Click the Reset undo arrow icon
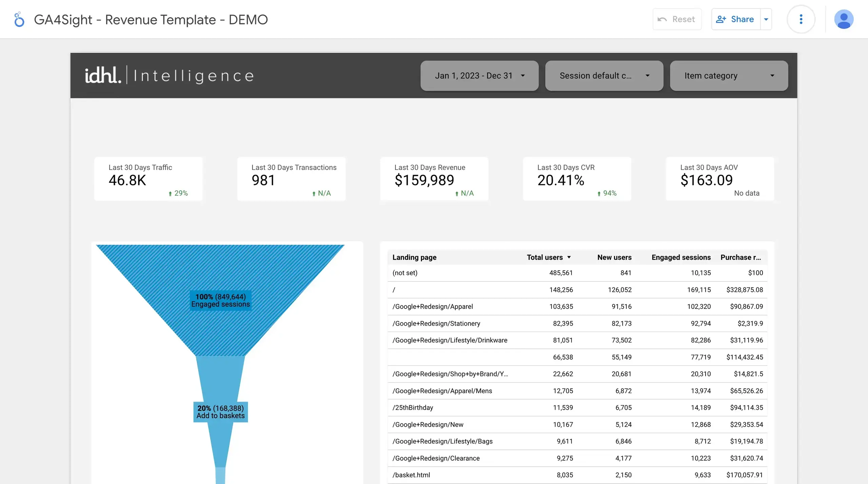 pyautogui.click(x=662, y=19)
